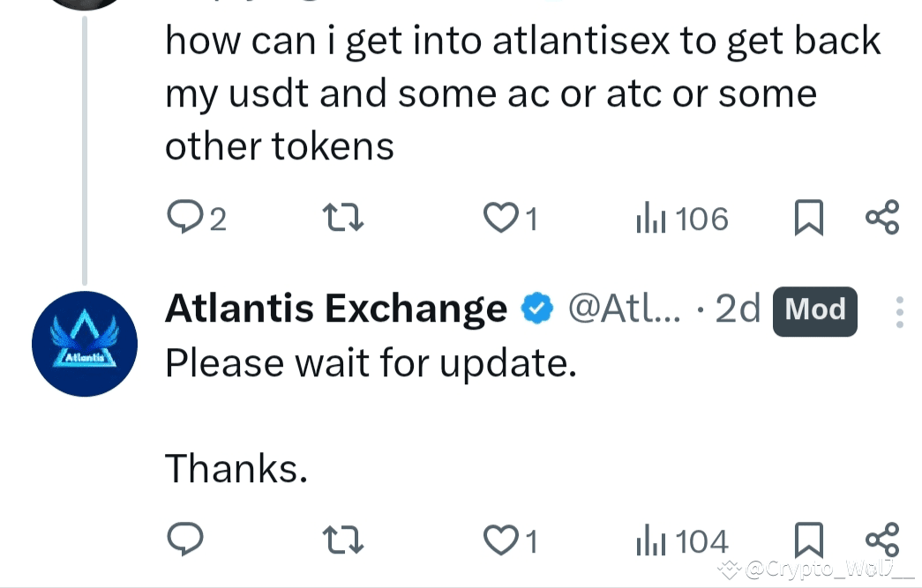922x588 pixels.
Task: Open the 2d timestamp of reply
Action: [738, 308]
